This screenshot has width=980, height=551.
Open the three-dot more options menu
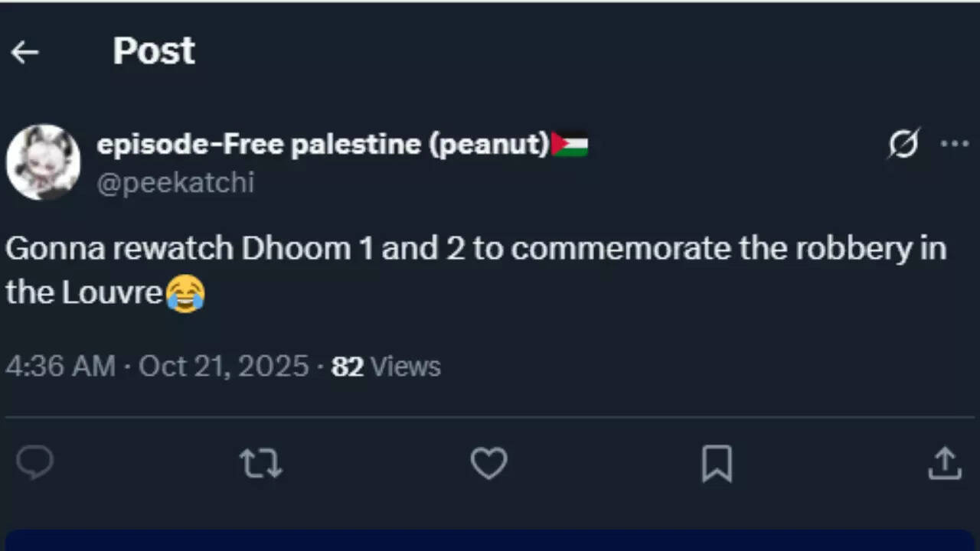click(954, 143)
